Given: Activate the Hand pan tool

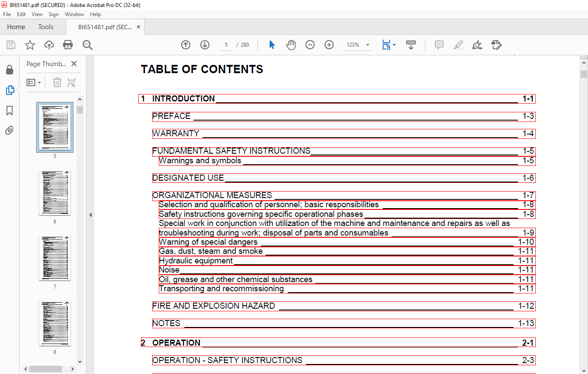Looking at the screenshot, I should 291,45.
